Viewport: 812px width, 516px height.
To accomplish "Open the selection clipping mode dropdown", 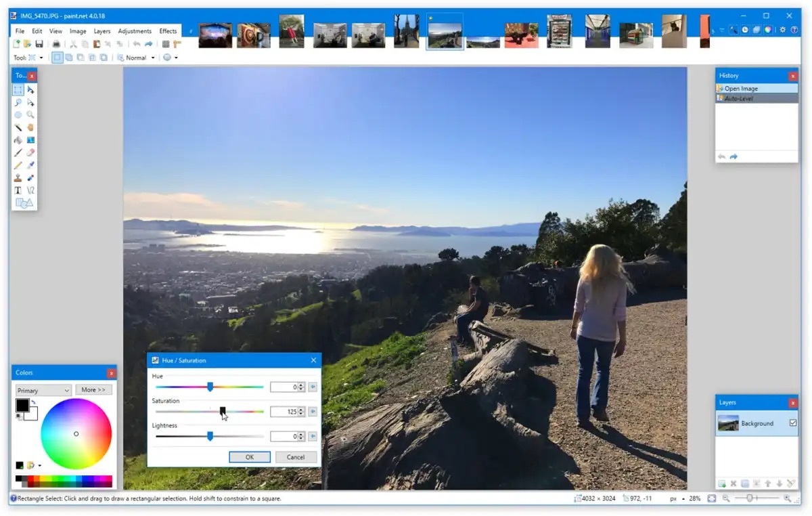I will (x=171, y=58).
